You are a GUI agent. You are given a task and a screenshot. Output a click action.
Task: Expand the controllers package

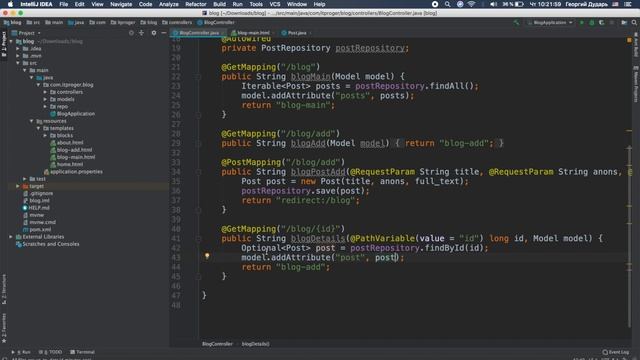[45, 92]
